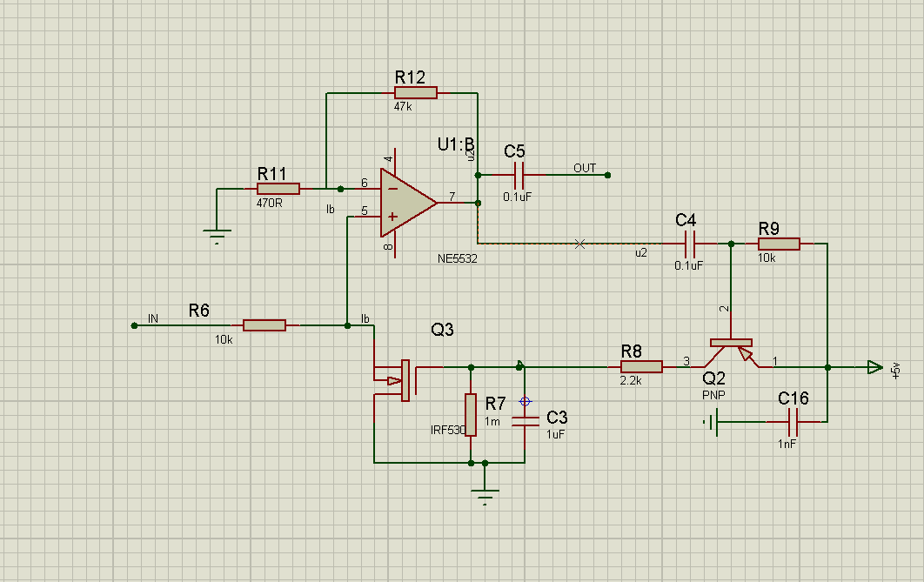Select resistor R7 1m
Viewport: 924px width, 582px height.
click(470, 415)
